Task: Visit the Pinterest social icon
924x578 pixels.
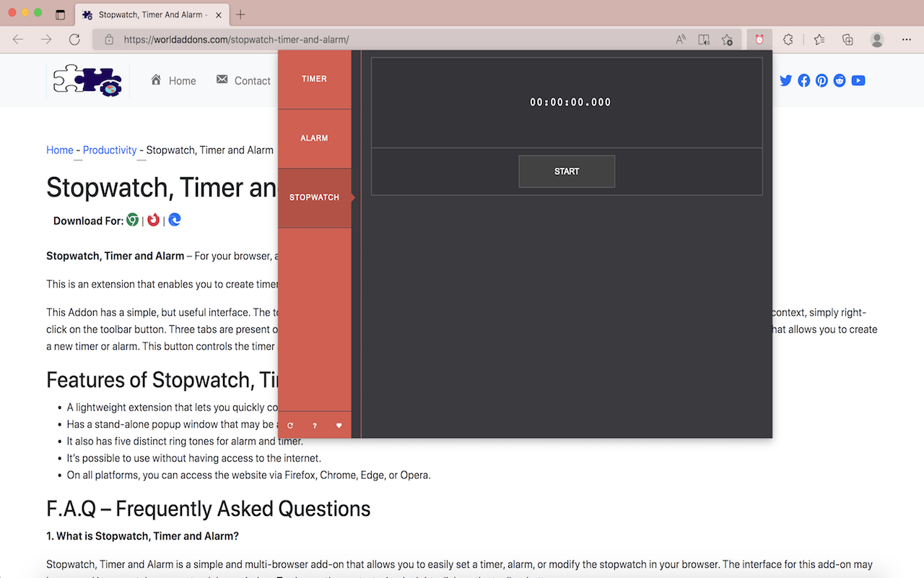Action: [821, 80]
